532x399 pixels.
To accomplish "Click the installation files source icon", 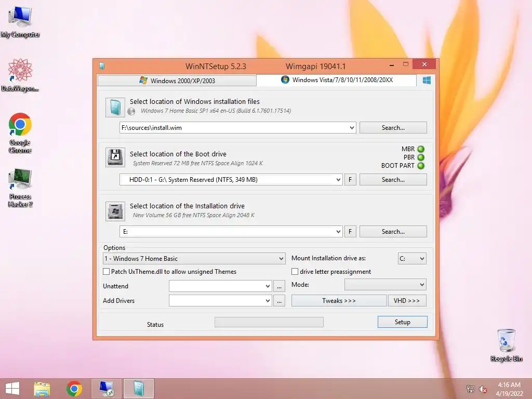I will 115,107.
